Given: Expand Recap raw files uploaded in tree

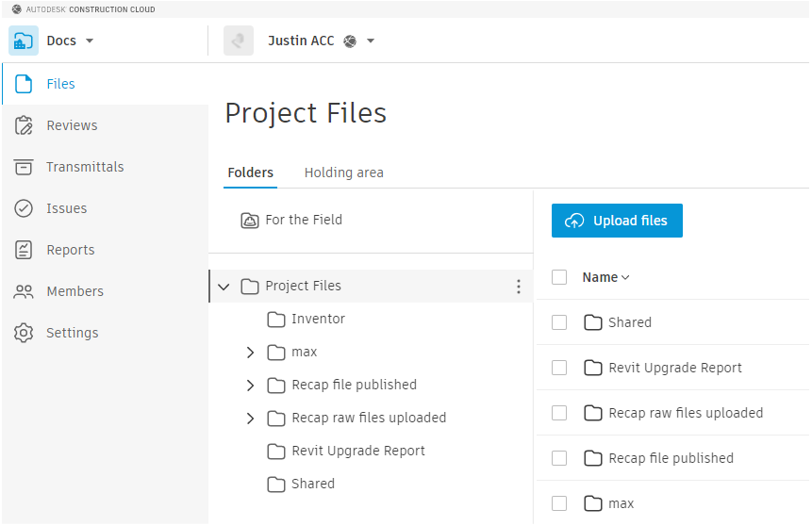Looking at the screenshot, I should point(250,419).
